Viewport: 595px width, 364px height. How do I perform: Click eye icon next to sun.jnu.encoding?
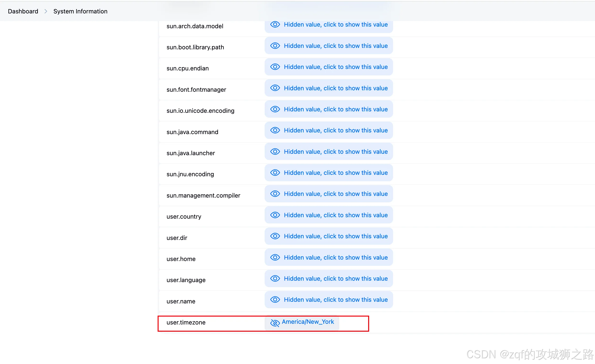coord(275,173)
